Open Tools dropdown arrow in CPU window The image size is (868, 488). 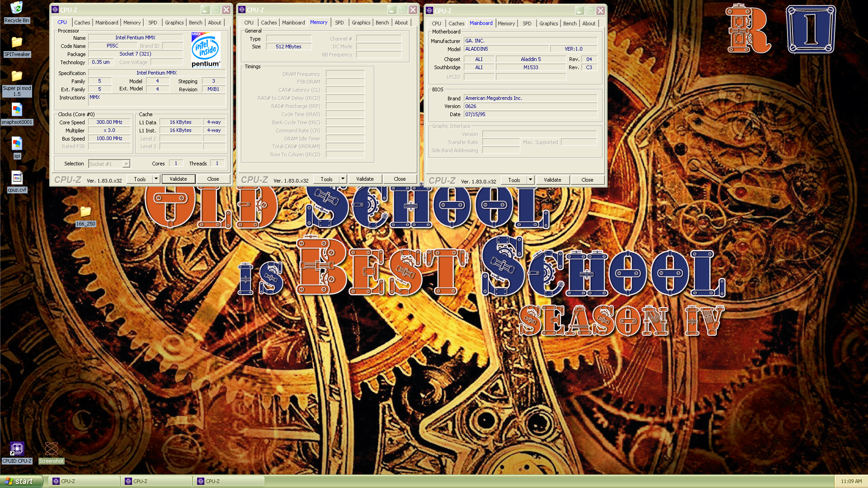point(156,179)
